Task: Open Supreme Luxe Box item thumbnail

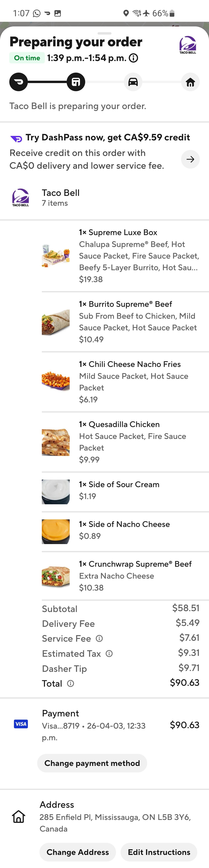Action: coord(56,256)
